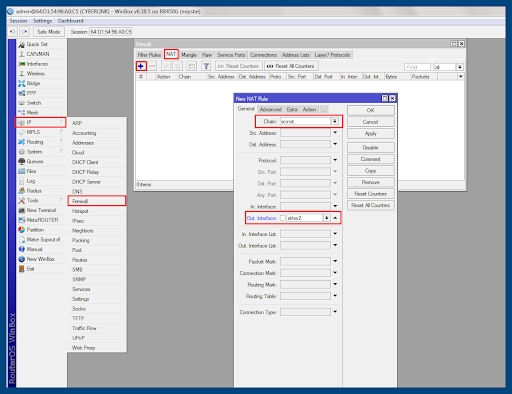Click the comment icon in Firewall toolbar
The width and height of the screenshot is (512, 394).
[192, 66]
